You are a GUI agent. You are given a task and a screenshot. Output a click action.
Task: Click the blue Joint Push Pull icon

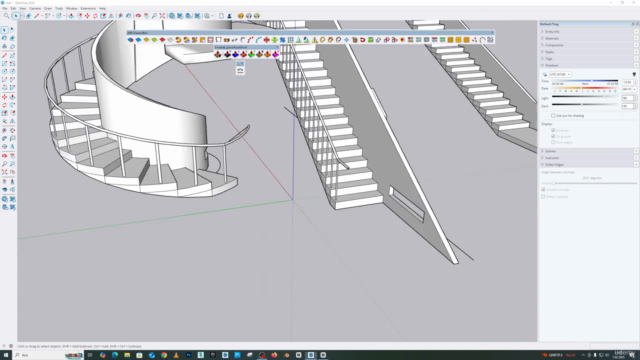click(236, 54)
